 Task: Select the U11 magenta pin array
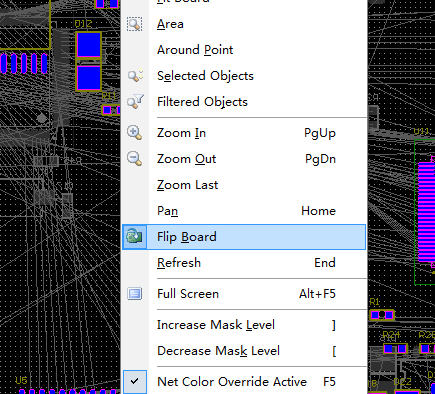click(x=426, y=212)
